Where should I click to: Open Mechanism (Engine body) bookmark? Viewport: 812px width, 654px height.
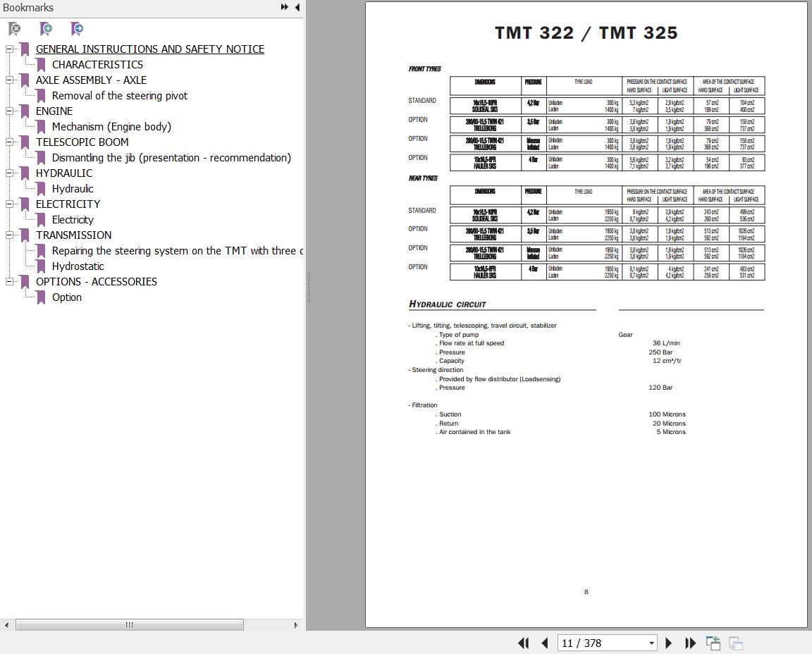click(111, 127)
